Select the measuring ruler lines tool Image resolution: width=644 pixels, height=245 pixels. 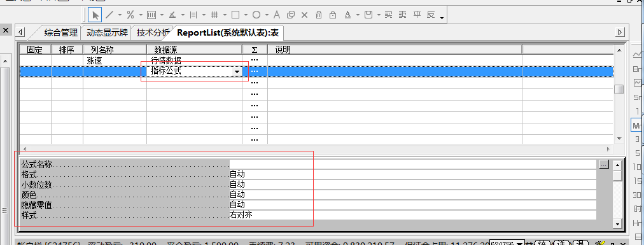193,15
